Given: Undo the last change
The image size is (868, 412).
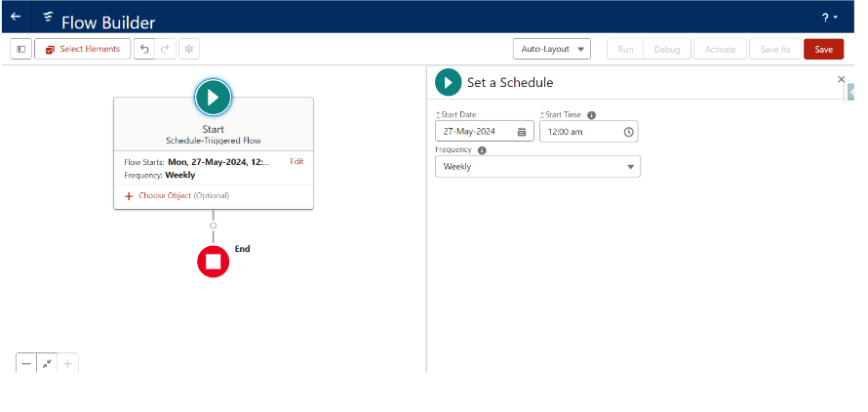Looking at the screenshot, I should click(x=144, y=49).
